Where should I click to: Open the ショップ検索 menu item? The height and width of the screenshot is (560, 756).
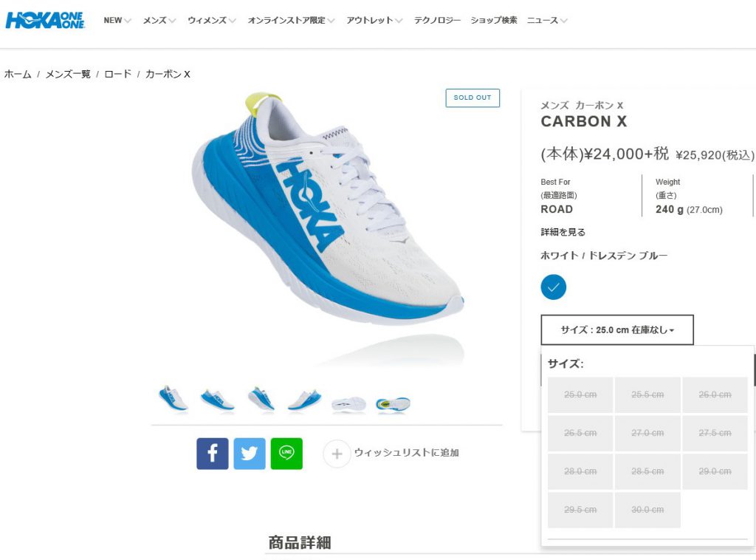point(494,20)
